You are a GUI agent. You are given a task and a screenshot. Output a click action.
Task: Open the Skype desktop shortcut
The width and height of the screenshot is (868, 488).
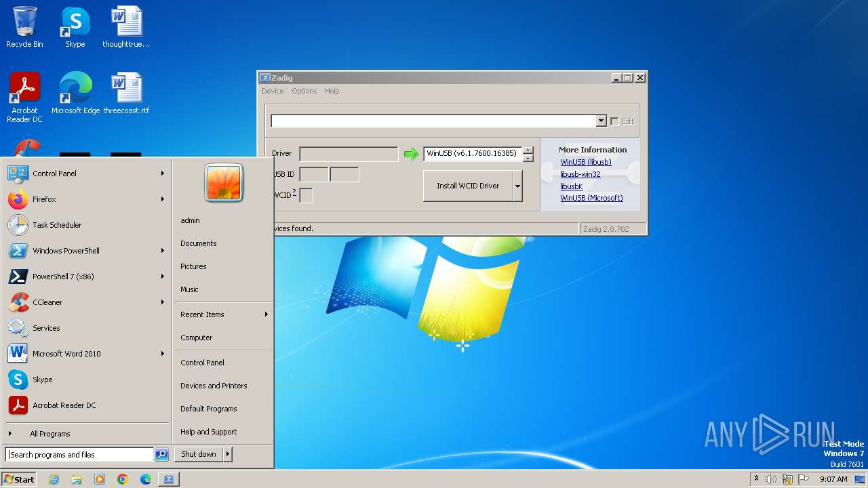pos(75,27)
